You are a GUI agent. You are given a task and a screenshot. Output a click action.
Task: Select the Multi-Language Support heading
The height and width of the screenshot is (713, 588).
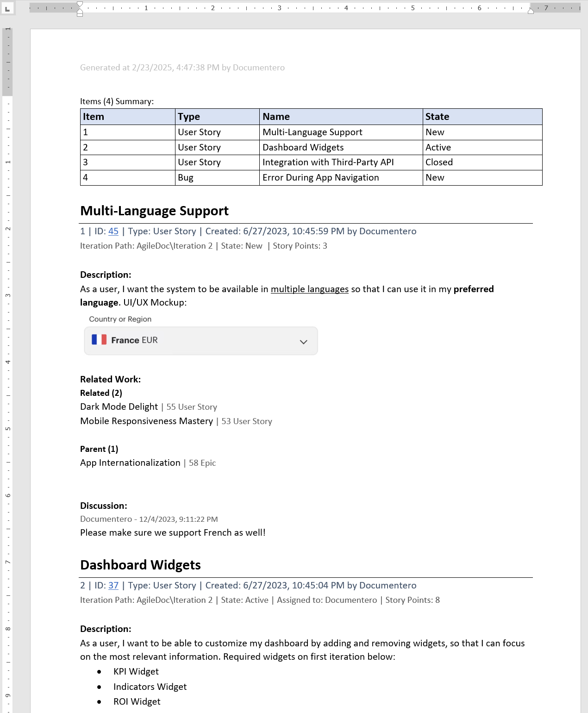154,211
